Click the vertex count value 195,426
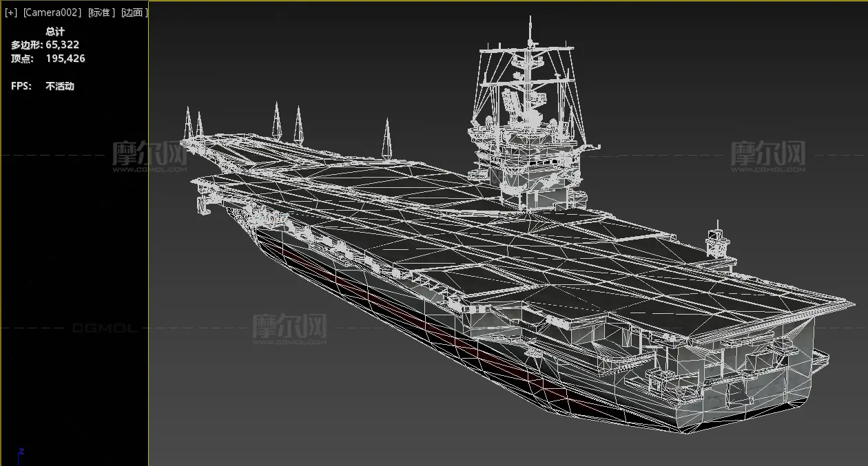The height and width of the screenshot is (466, 868). pyautogui.click(x=65, y=59)
